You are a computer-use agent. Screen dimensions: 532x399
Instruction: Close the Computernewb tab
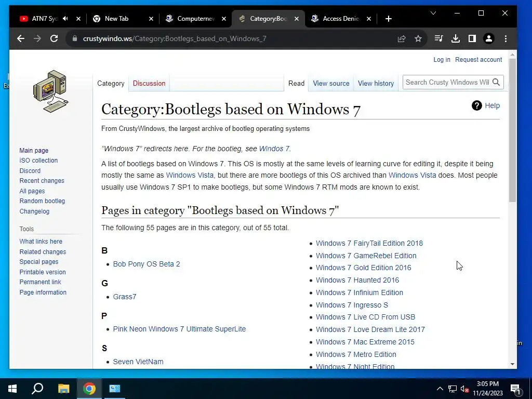point(223,19)
